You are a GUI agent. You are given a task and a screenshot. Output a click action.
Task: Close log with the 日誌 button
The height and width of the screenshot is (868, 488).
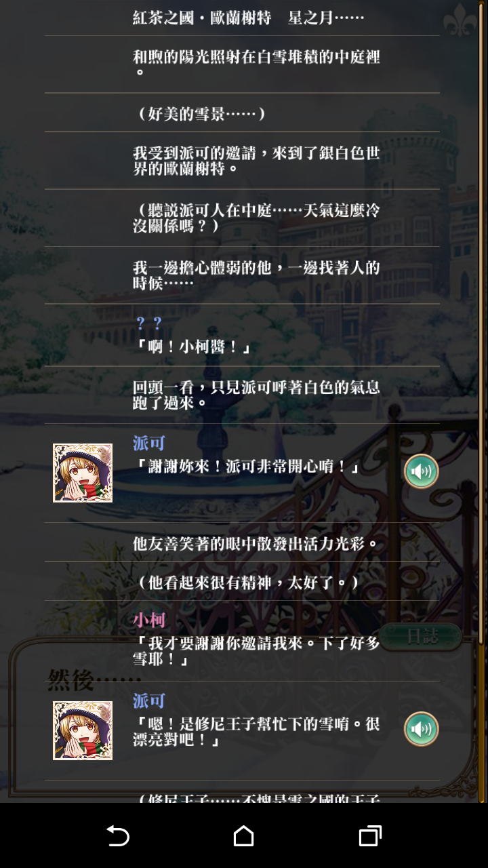(421, 637)
